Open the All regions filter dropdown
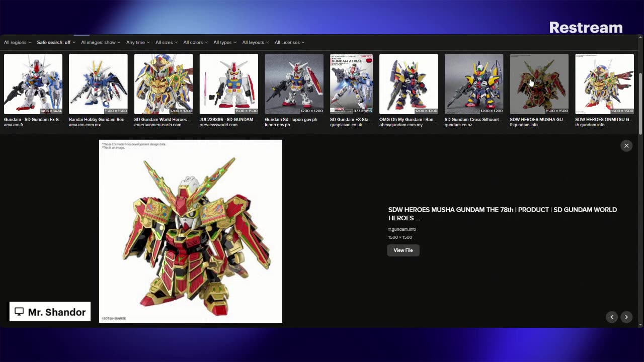This screenshot has width=644, height=362. coord(18,42)
